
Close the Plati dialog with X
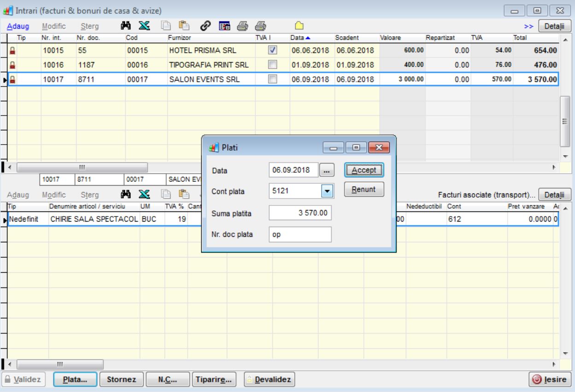point(379,147)
